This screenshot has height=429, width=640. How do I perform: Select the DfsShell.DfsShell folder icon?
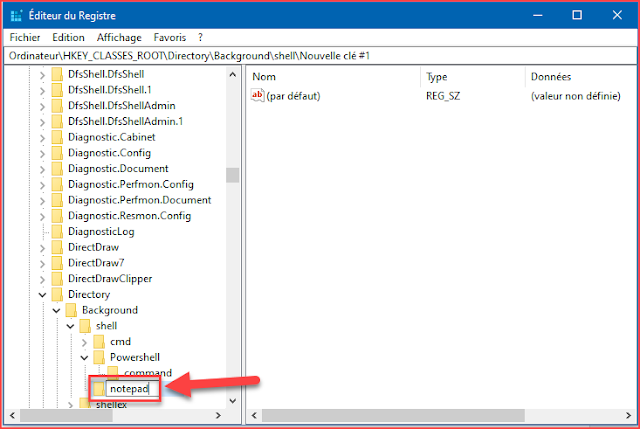click(57, 74)
